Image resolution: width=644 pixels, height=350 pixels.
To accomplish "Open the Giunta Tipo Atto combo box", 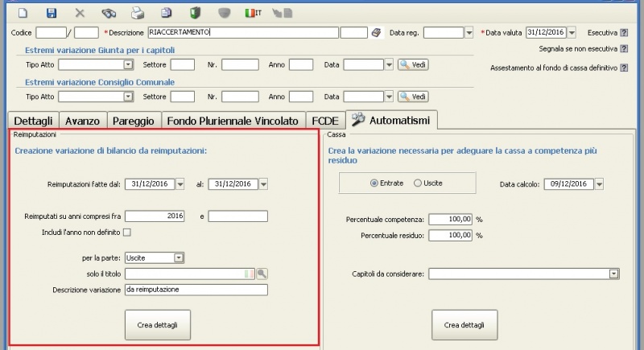I will (x=96, y=64).
